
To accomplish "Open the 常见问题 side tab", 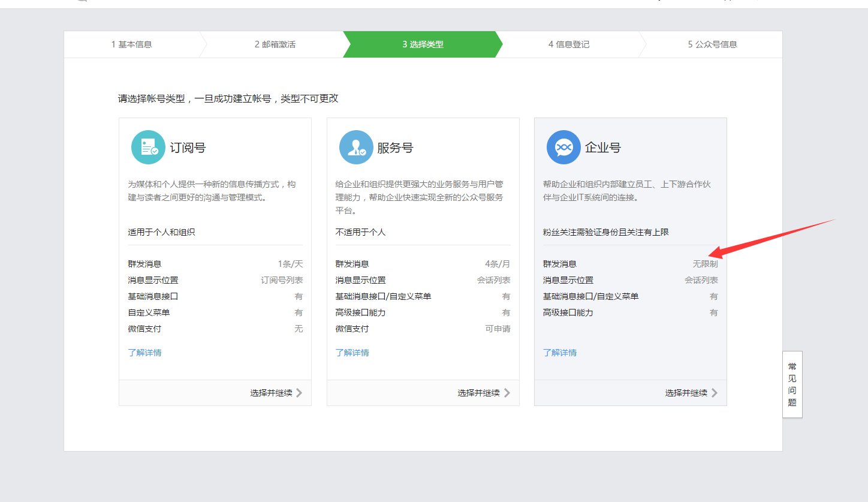I will pos(792,384).
